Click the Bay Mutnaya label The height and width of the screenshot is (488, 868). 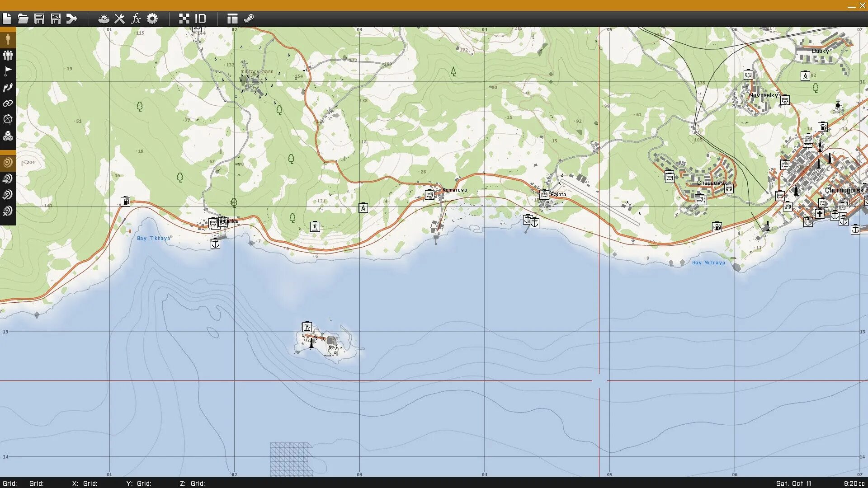(x=708, y=263)
